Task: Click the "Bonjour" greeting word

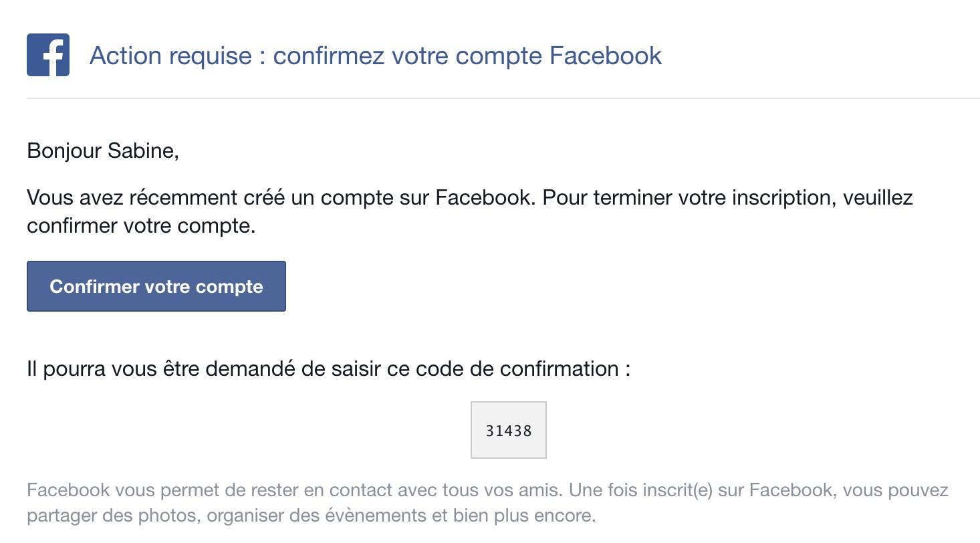Action: pyautogui.click(x=65, y=150)
